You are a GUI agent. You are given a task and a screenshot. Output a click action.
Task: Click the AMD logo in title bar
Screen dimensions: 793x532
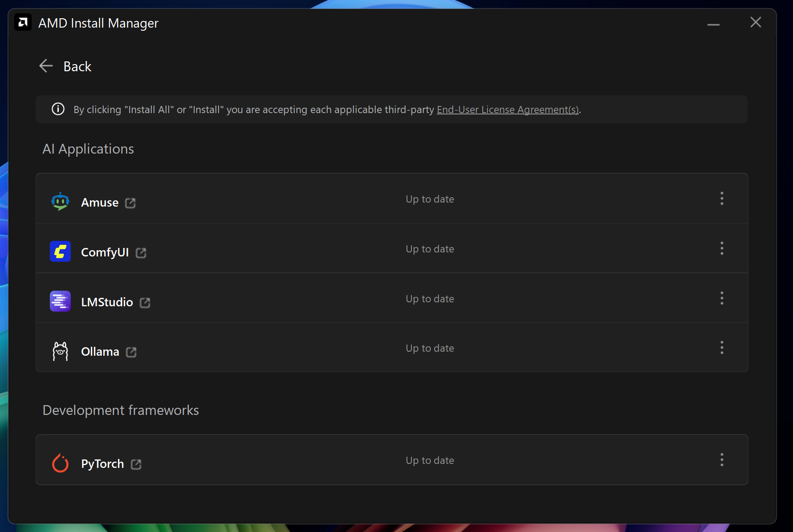(23, 22)
